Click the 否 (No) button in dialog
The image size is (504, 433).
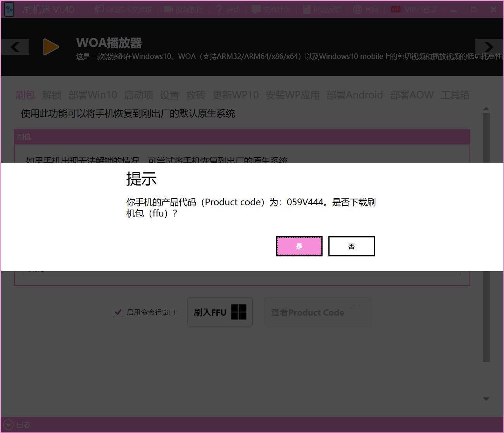(x=351, y=246)
